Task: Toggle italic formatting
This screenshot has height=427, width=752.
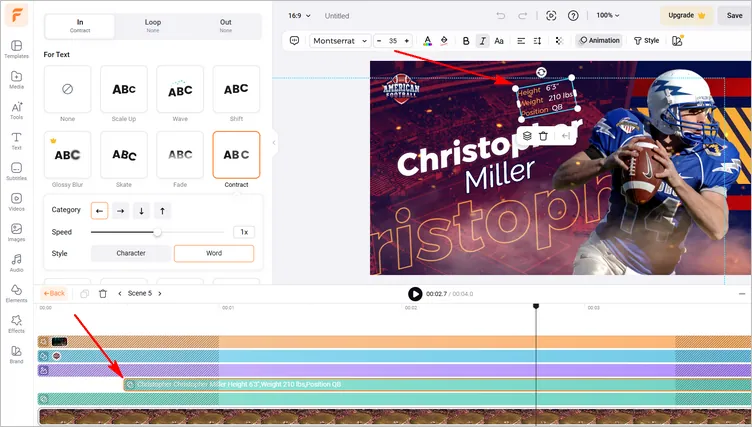Action: tap(482, 41)
